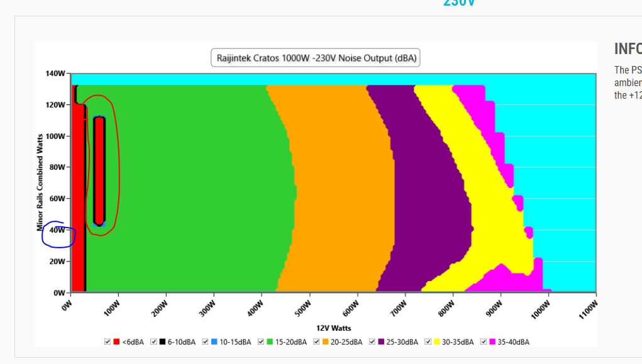The height and width of the screenshot is (364, 642).
Task: Click the black 6-10dBA legend swatch
Action: 163,341
